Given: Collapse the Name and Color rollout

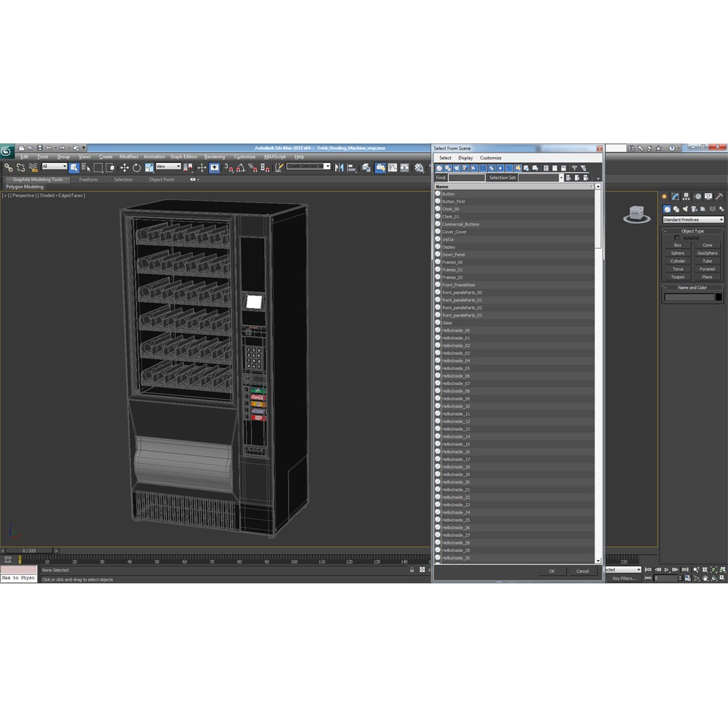Looking at the screenshot, I should tap(692, 287).
